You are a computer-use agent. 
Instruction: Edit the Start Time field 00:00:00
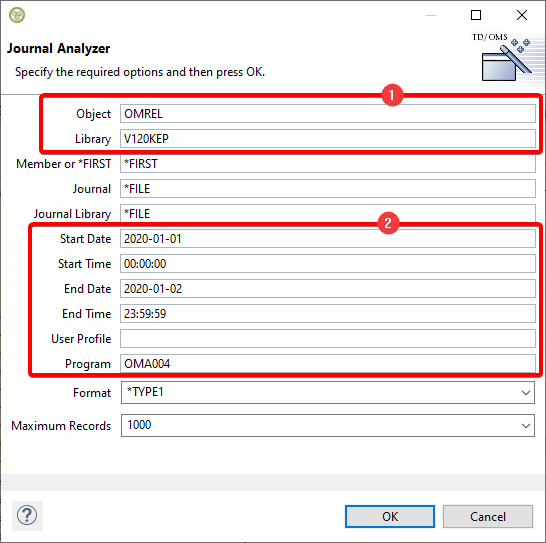pyautogui.click(x=328, y=264)
